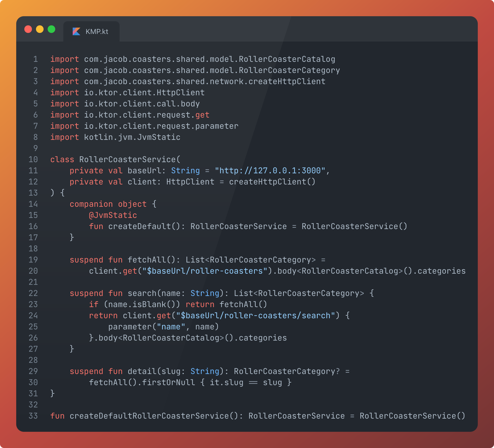This screenshot has height=448, width=494.
Task: Click the detail function name
Action: coord(142,371)
